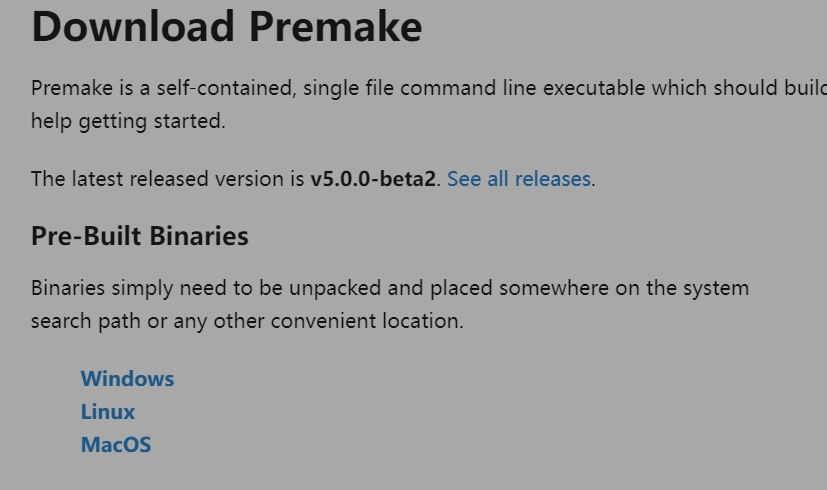Image resolution: width=827 pixels, height=490 pixels.
Task: Click the word Premake in the title
Action: (335, 26)
